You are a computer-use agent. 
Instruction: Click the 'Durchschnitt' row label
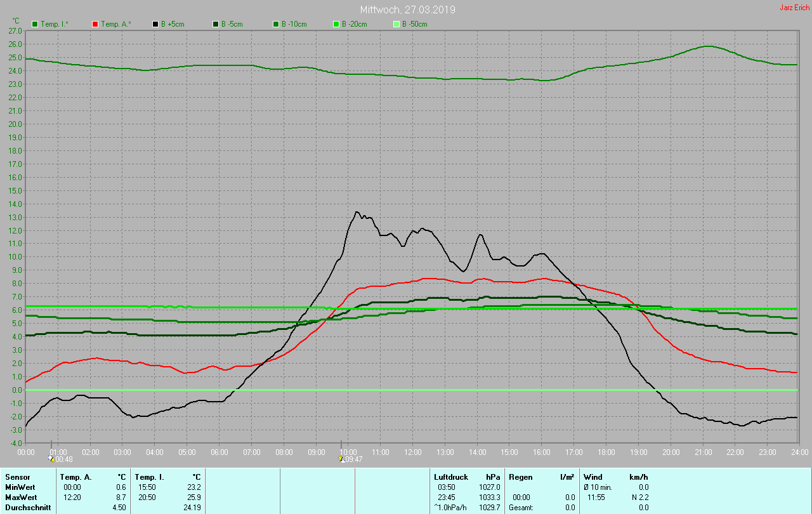pyautogui.click(x=28, y=507)
